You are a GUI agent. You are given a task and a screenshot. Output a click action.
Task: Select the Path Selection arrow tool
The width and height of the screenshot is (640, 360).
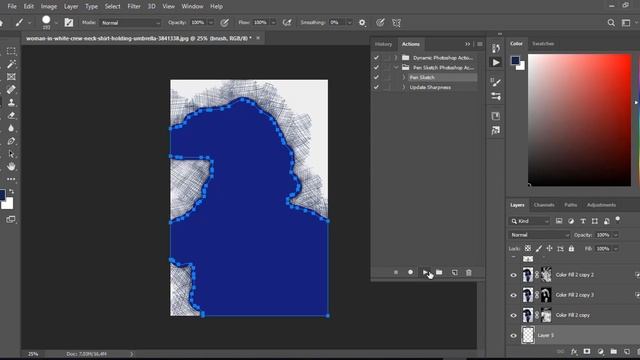11,154
